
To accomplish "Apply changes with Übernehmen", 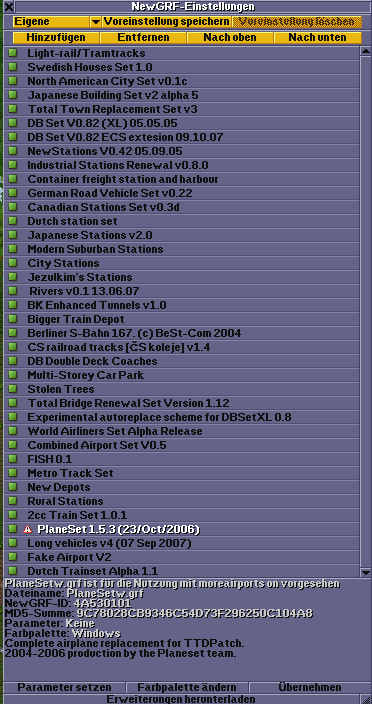I will tap(310, 687).
